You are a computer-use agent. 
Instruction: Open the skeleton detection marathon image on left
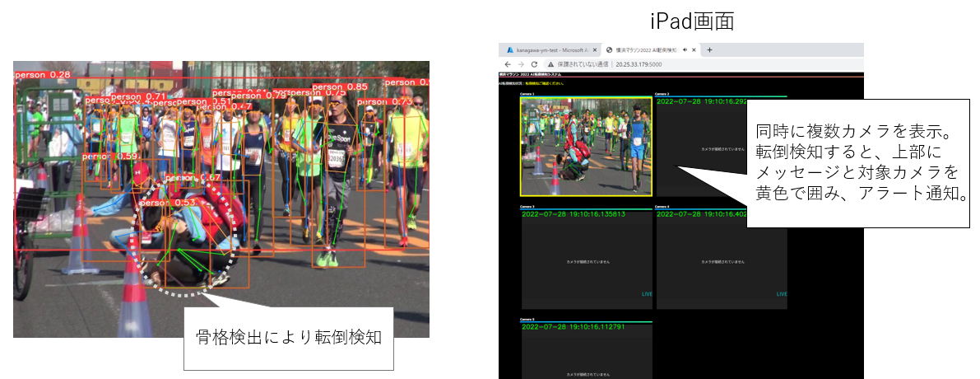[x=221, y=199]
